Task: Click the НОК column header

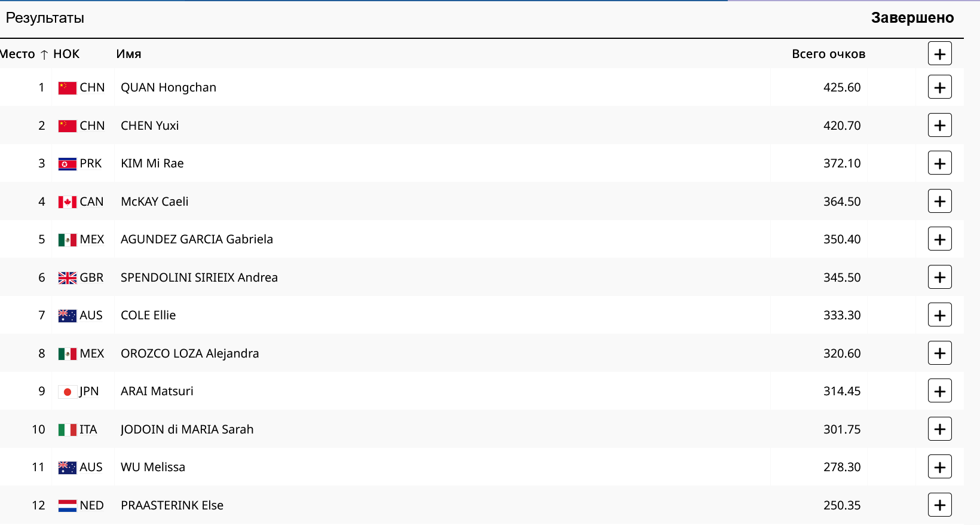Action: tap(66, 54)
